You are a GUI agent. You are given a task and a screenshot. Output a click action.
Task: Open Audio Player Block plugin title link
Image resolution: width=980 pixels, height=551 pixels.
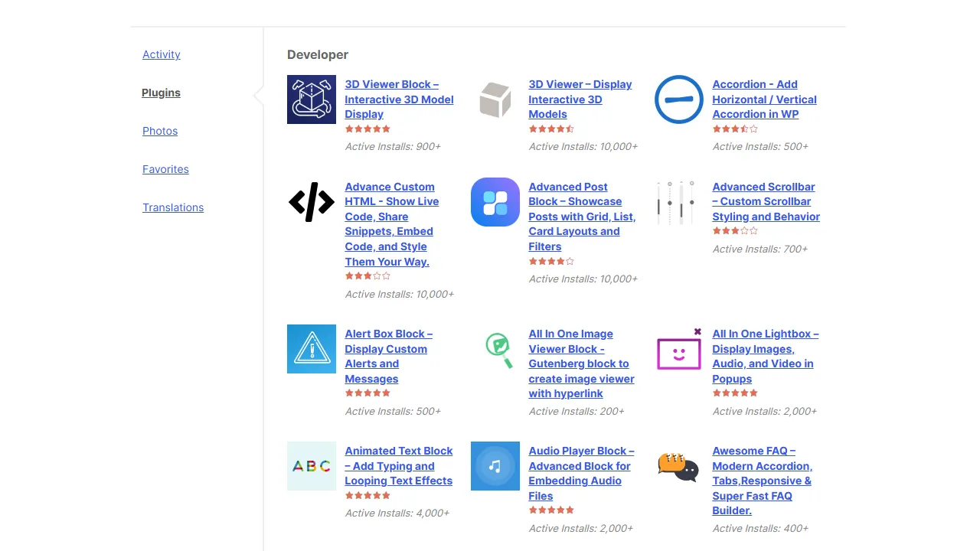(x=580, y=466)
